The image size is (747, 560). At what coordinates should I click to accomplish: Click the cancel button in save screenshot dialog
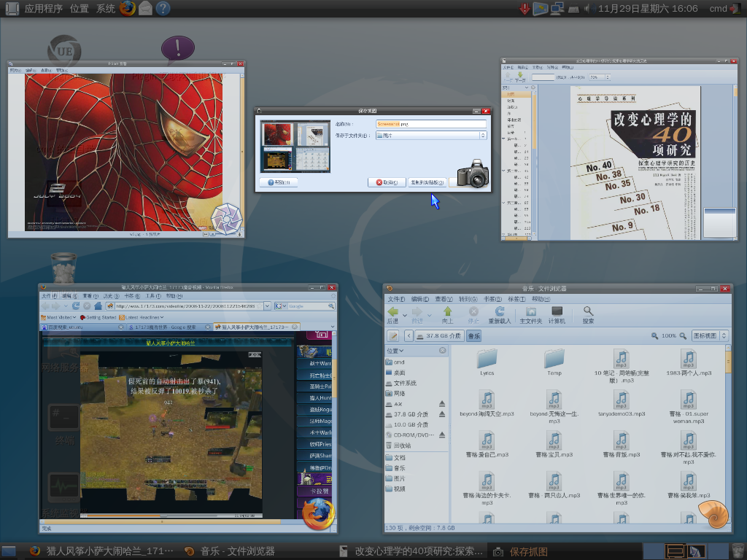click(387, 182)
